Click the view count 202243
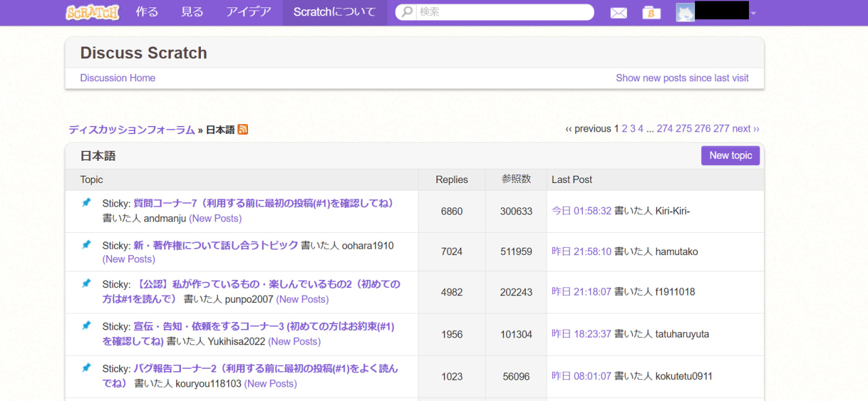 click(x=516, y=292)
